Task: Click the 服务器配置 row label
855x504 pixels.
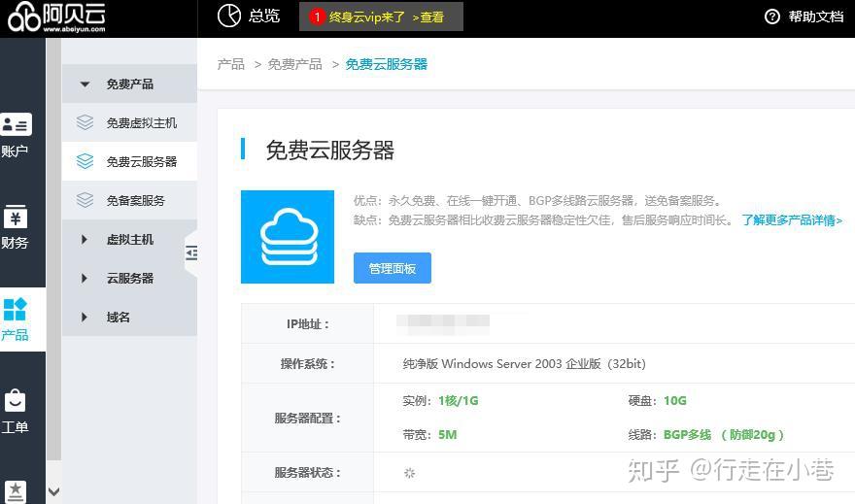Action: 308,418
